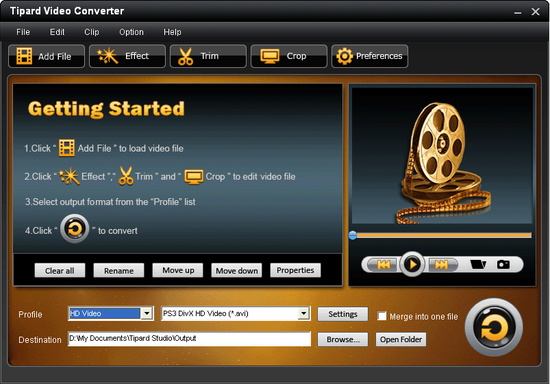Open file Properties
The width and height of the screenshot is (550, 384).
click(x=295, y=270)
